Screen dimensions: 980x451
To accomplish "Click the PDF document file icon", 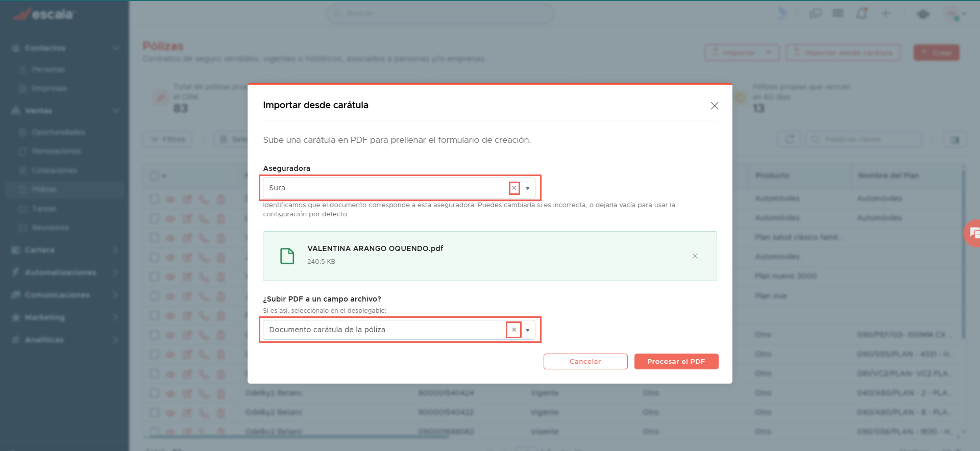I will pyautogui.click(x=287, y=256).
